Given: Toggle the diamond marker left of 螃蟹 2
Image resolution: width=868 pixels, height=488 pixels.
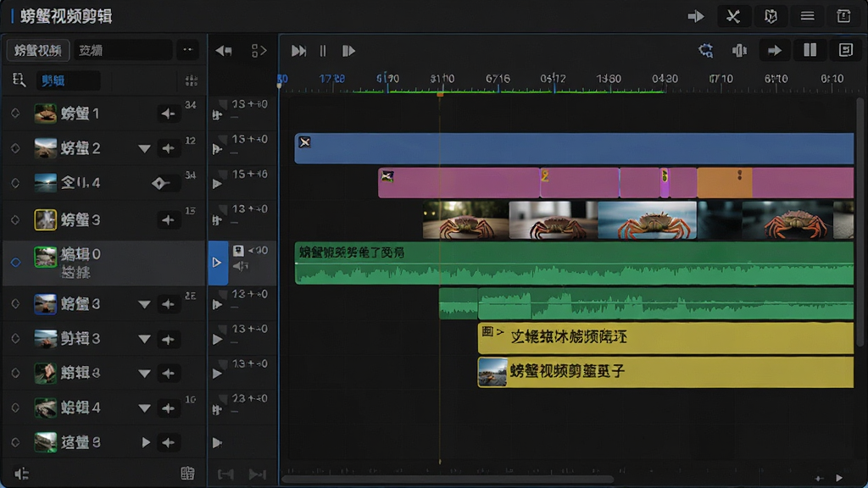Looking at the screenshot, I should click(15, 148).
